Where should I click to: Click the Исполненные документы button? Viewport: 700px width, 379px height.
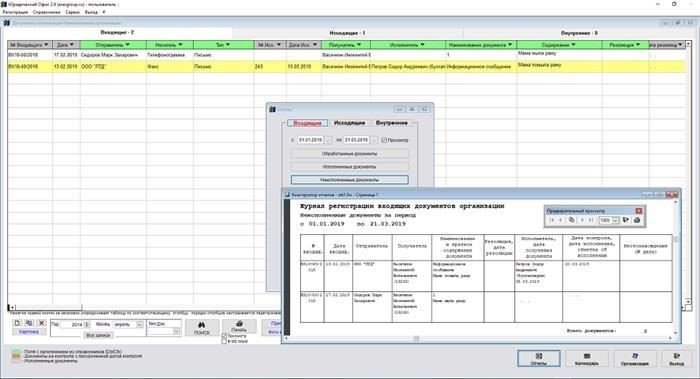[350, 167]
